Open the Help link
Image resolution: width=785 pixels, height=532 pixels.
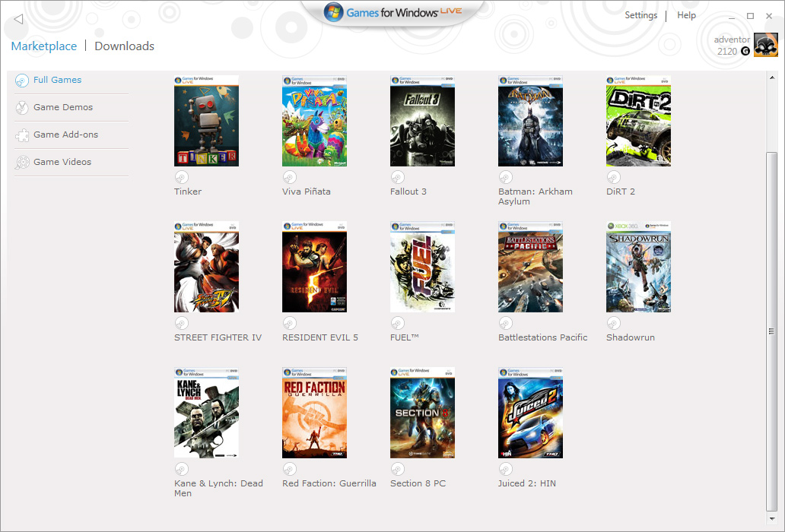point(686,15)
